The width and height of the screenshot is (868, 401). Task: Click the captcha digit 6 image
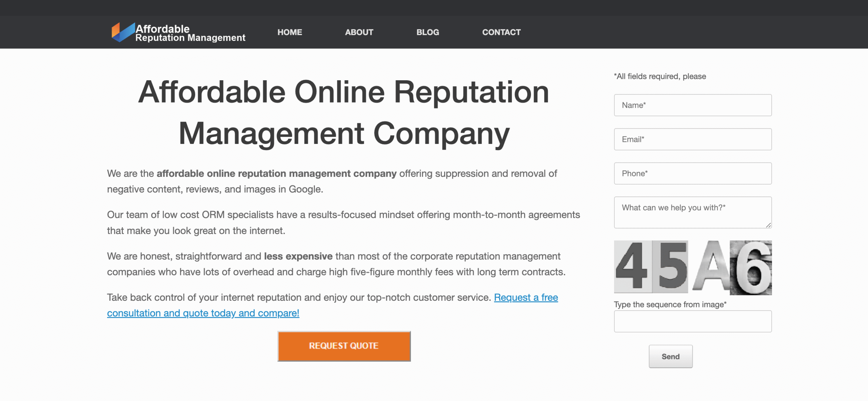[x=751, y=268]
